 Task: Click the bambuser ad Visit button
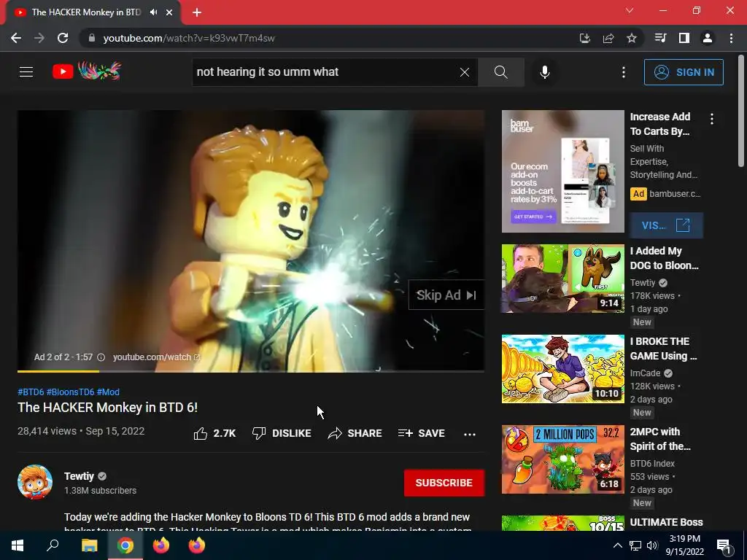pyautogui.click(x=666, y=225)
